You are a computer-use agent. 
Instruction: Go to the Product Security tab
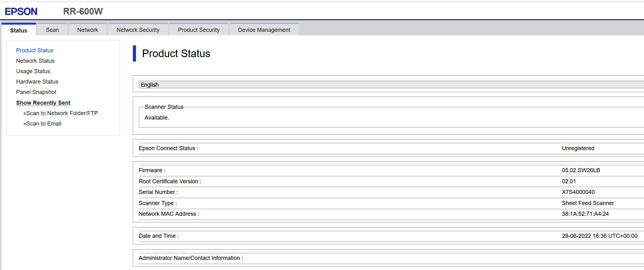click(x=198, y=30)
